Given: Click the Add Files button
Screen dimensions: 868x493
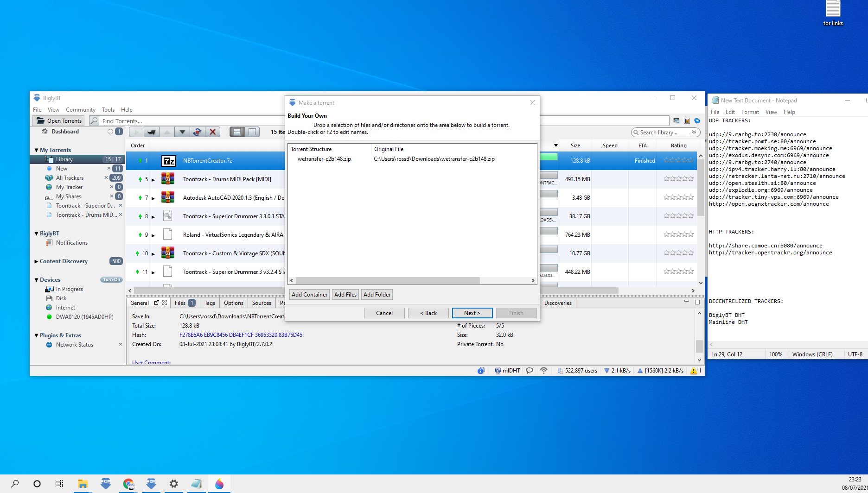Looking at the screenshot, I should coord(345,295).
